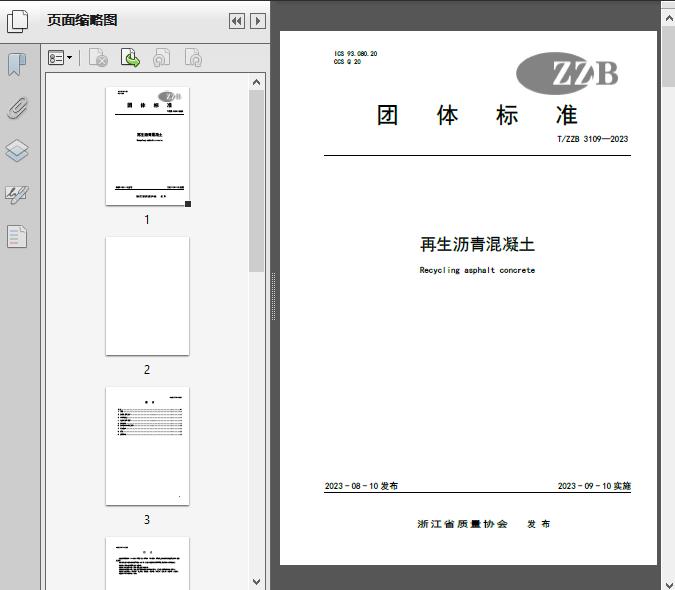The width and height of the screenshot is (675, 590).
Task: Click the delete pages icon
Action: pos(98,59)
